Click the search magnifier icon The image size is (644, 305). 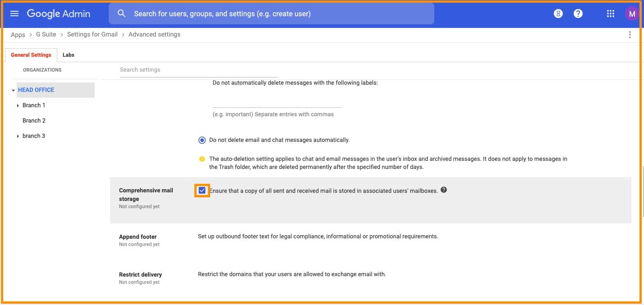pyautogui.click(x=121, y=14)
